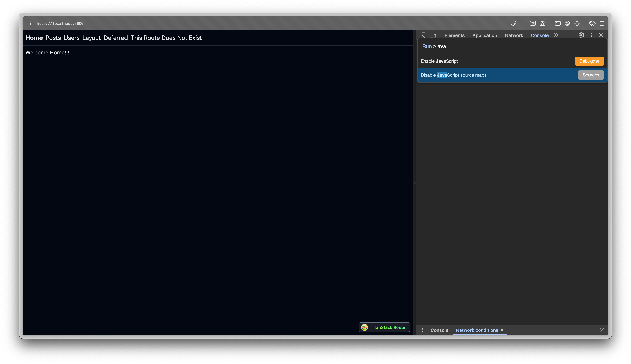Click the globe icon in the browser toolbar
The width and height of the screenshot is (631, 364).
(567, 23)
